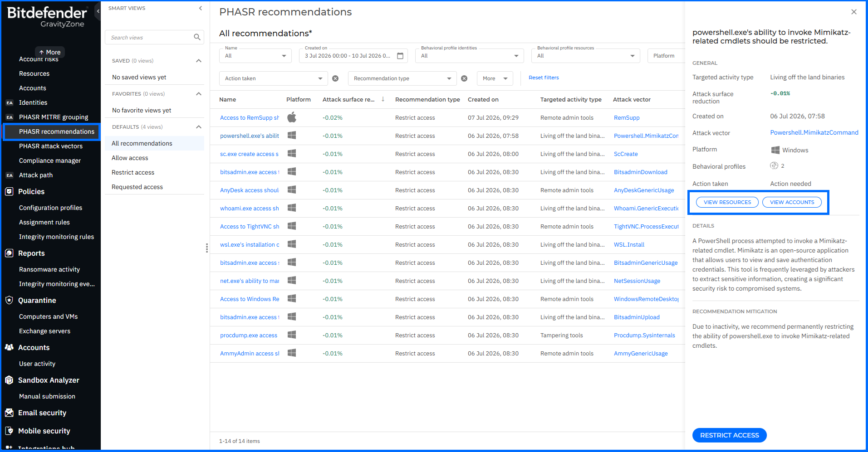Click the EA badge beside Attack path
The height and width of the screenshot is (452, 868).
pos(10,175)
